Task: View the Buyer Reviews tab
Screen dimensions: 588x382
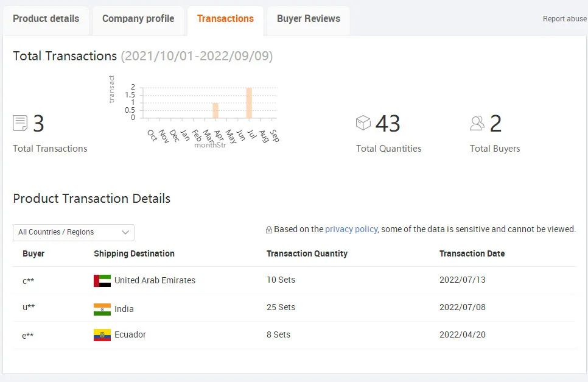Action: pyautogui.click(x=309, y=19)
